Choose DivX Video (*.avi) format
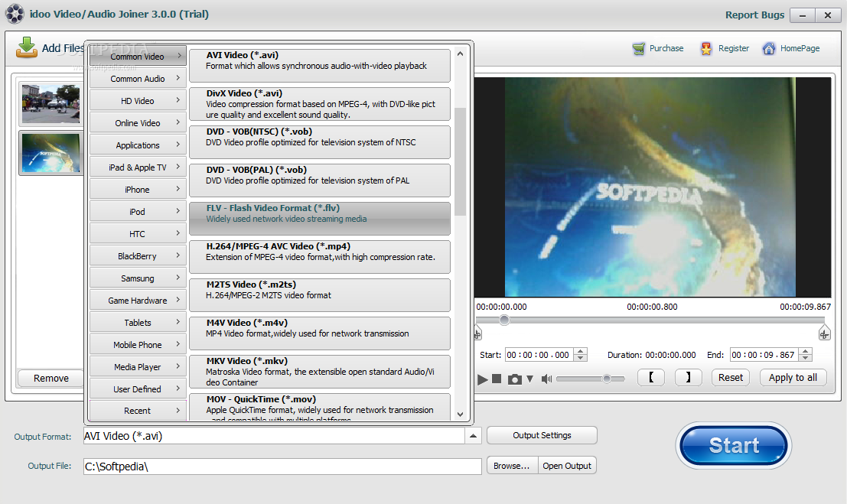Screen dimensions: 847x504 coord(320,104)
